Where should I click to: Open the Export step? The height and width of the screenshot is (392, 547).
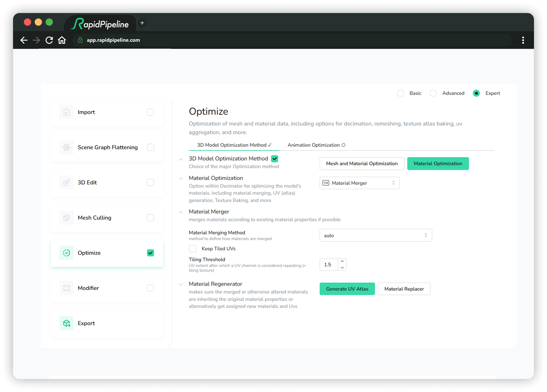[107, 323]
